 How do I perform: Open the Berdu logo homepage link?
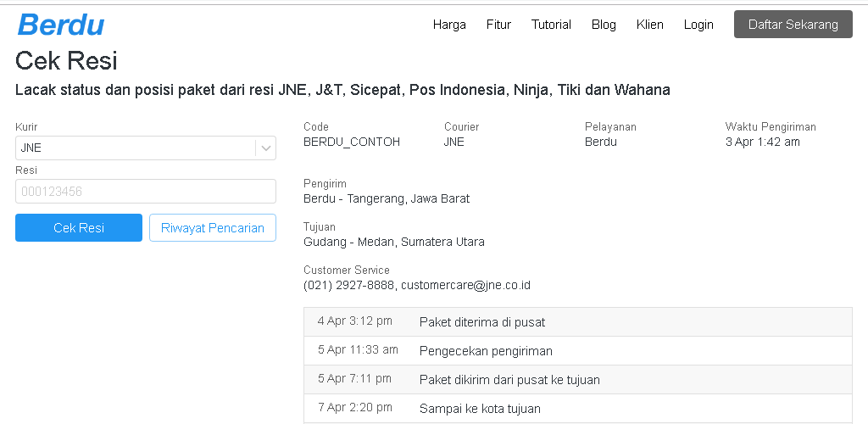pyautogui.click(x=61, y=25)
